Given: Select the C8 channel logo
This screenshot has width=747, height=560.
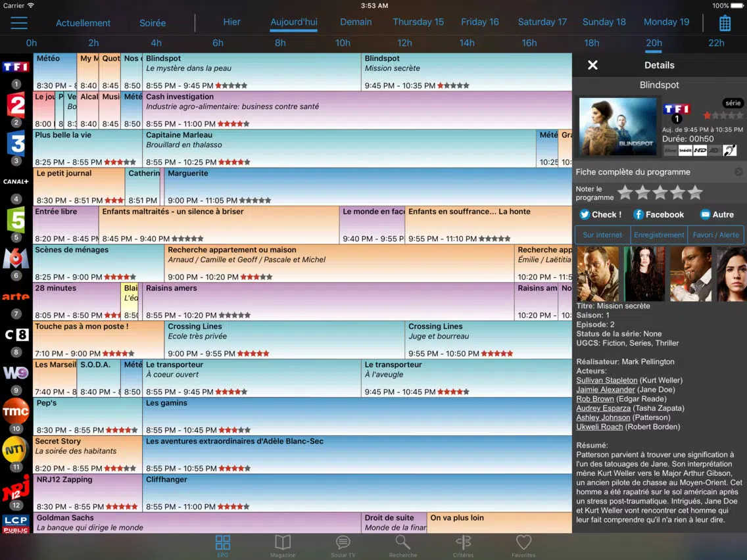Looking at the screenshot, I should tap(16, 335).
